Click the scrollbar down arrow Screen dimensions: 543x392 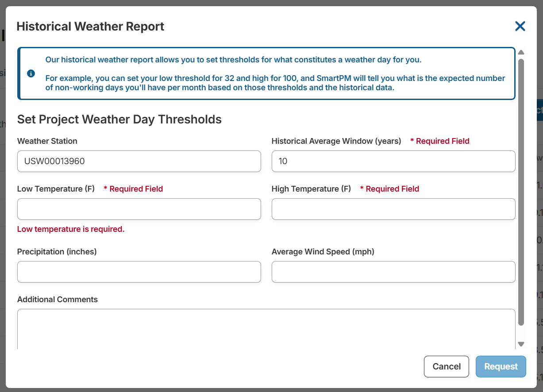click(x=521, y=344)
